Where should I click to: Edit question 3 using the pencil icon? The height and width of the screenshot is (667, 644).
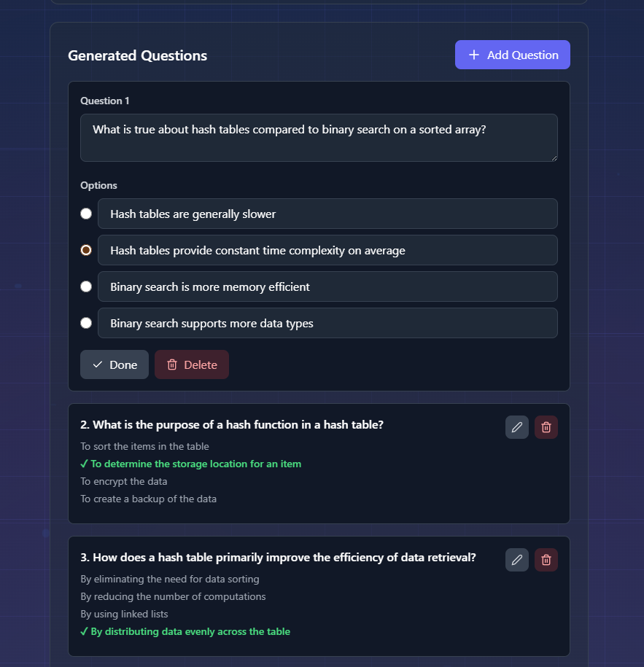[x=517, y=560]
